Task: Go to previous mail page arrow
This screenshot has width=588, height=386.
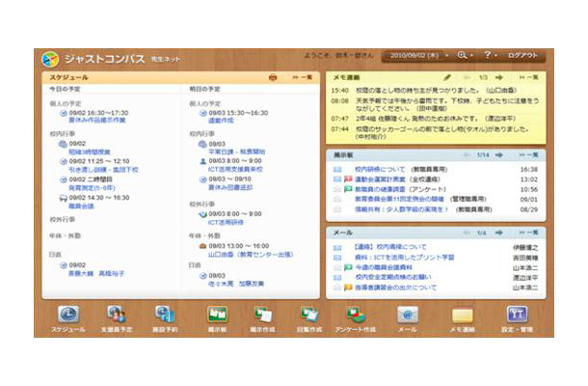Action: (x=467, y=233)
